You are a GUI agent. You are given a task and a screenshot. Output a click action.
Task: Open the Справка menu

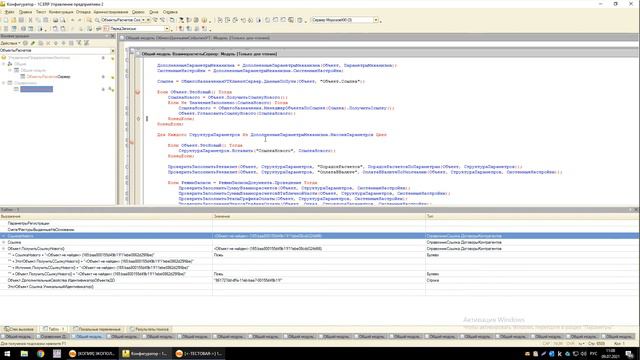pos(170,12)
